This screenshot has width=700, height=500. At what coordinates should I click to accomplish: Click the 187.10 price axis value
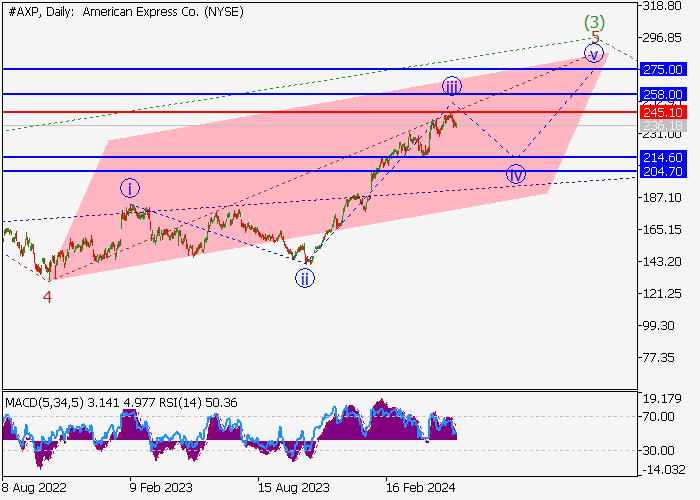click(662, 197)
